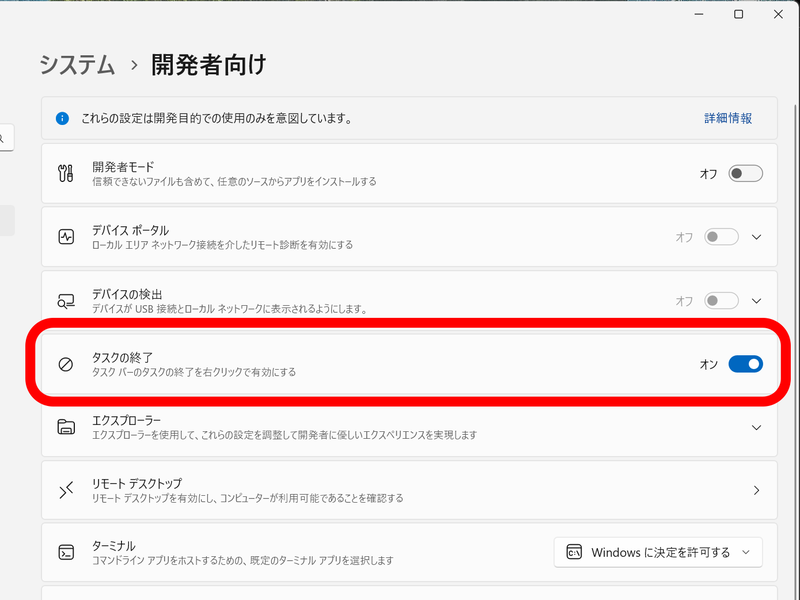
Task: Expand the エクスプローラー settings section
Action: point(757,427)
